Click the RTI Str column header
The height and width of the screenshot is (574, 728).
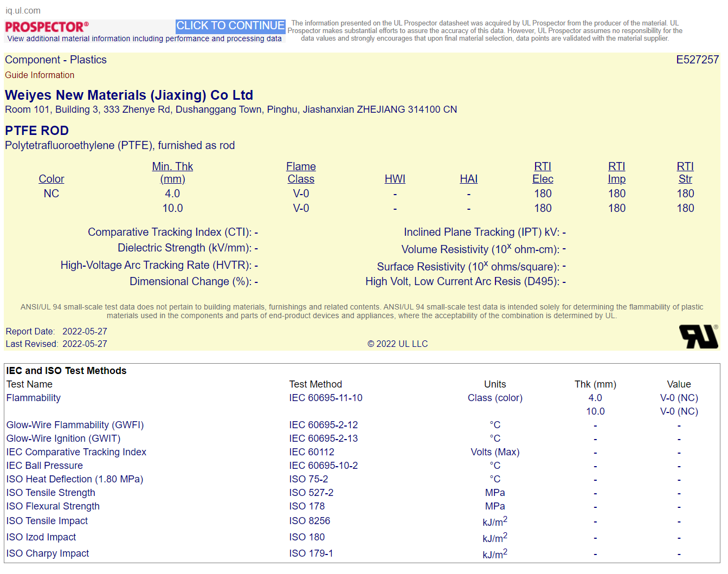click(x=685, y=172)
